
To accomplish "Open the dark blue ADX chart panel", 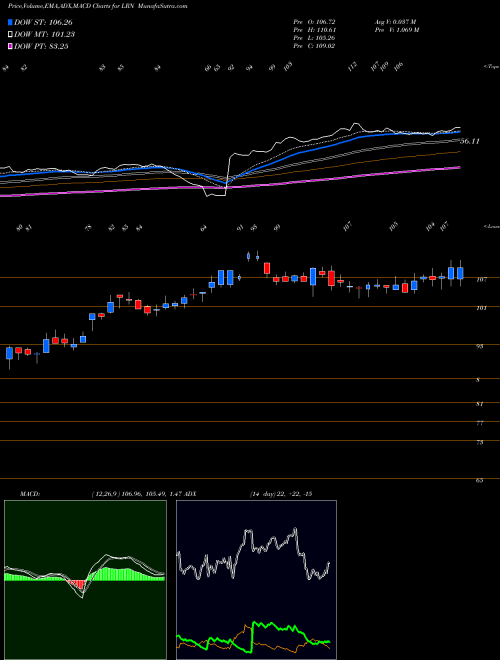I will (x=256, y=580).
